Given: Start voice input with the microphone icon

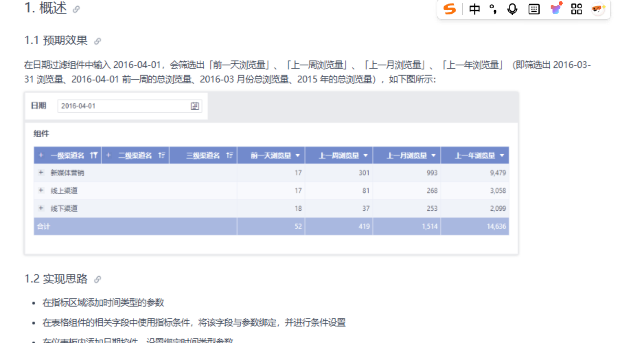Looking at the screenshot, I should [x=512, y=9].
